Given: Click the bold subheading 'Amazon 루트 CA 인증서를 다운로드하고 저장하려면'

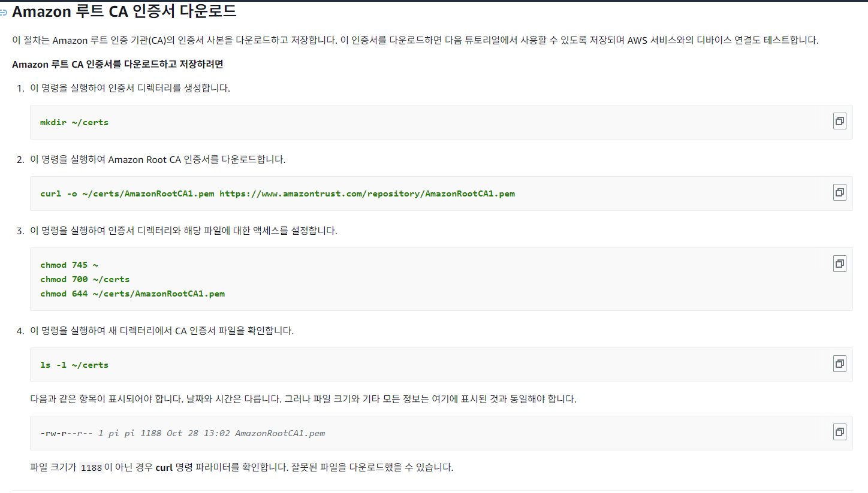Looking at the screenshot, I should [117, 63].
